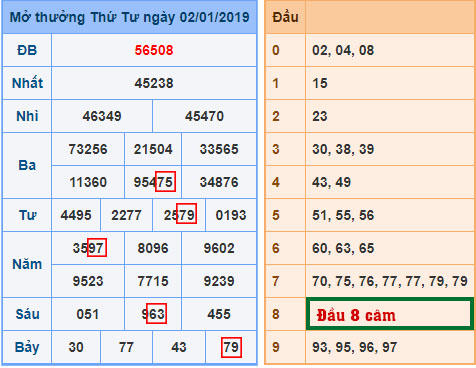Screen dimensions: 476x368
Task: Click the special prize number 56508
Action: click(x=154, y=50)
